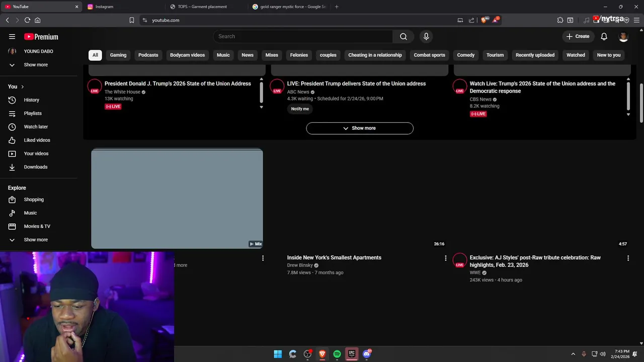This screenshot has height=362, width=644.
Task: Open options menu for Mix video
Action: coord(263,258)
